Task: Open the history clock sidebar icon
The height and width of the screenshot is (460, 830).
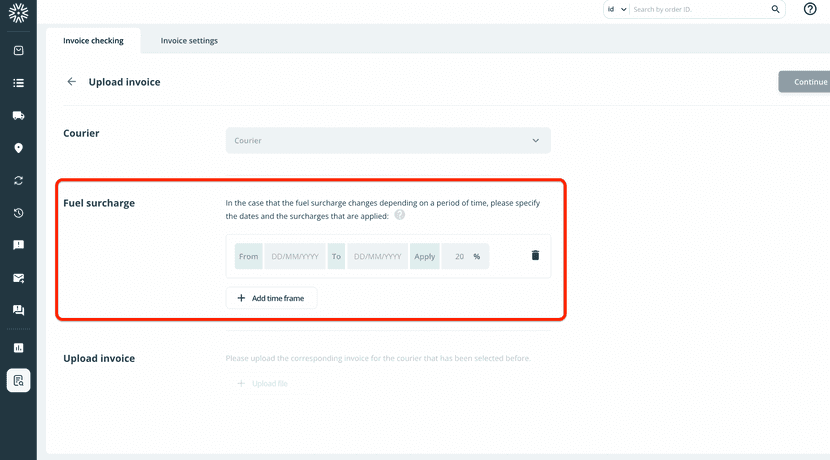Action: (x=18, y=213)
